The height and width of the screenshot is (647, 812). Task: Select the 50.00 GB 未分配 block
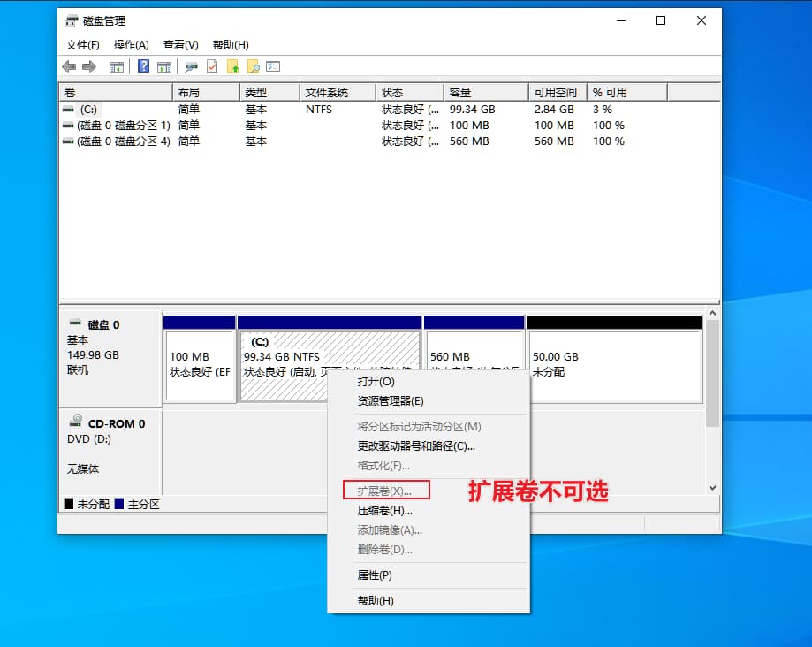coord(614,359)
